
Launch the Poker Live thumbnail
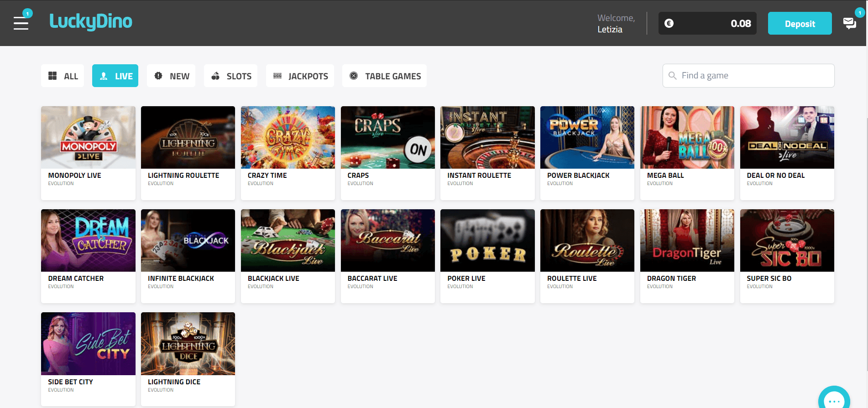[487, 241]
